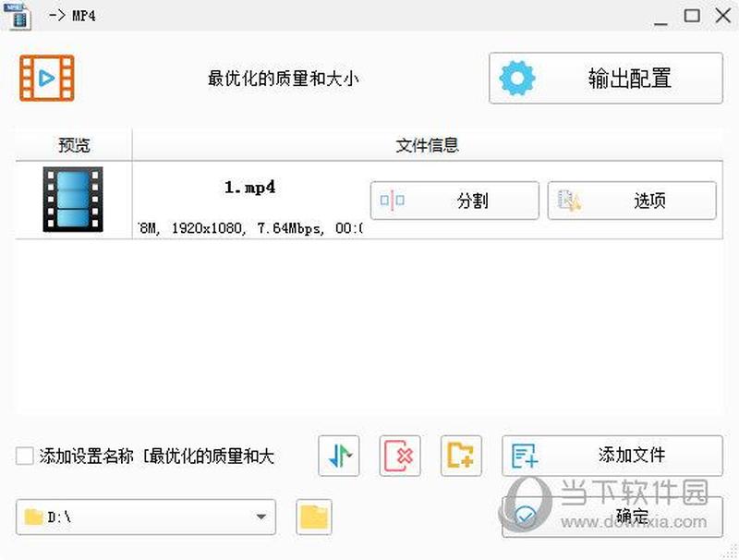This screenshot has height=560, width=739.
Task: Open the 输出配置 output settings button
Action: click(x=606, y=78)
